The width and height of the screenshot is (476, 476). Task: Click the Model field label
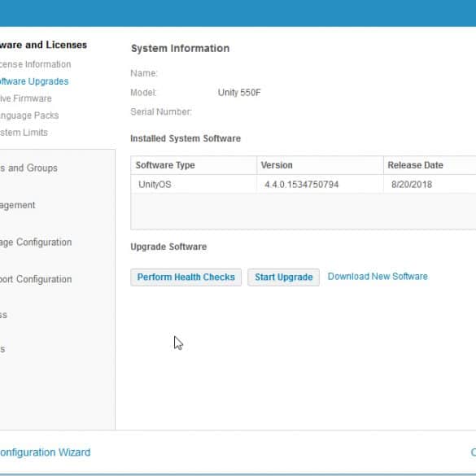[143, 93]
